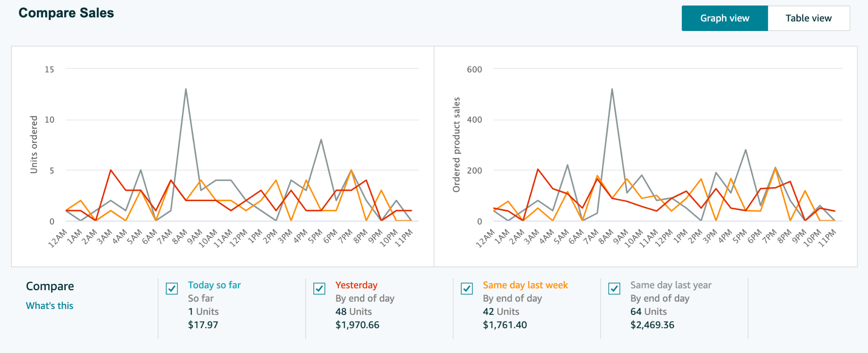Uncheck the Same day last year series
868x353 pixels.
[x=614, y=289]
